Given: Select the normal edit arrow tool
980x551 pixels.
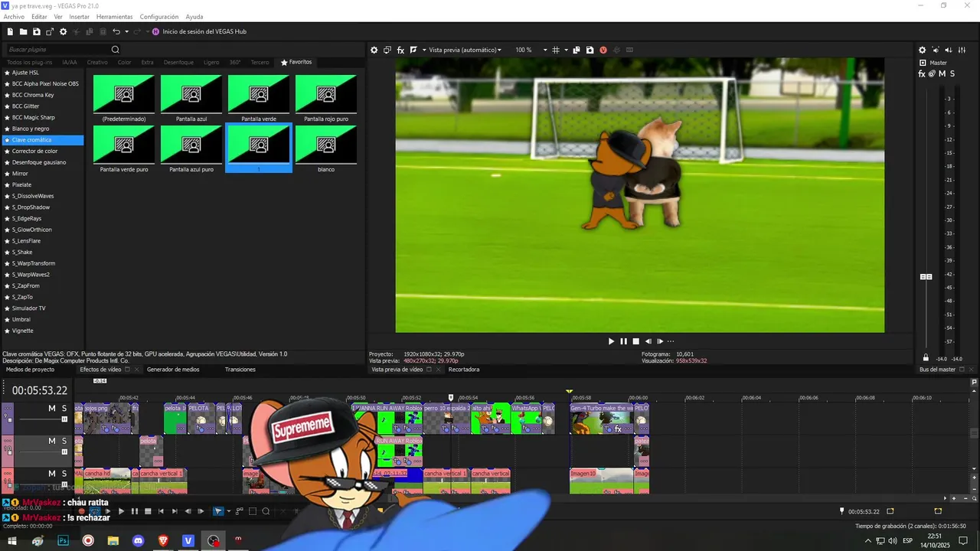Looking at the screenshot, I should [x=218, y=511].
